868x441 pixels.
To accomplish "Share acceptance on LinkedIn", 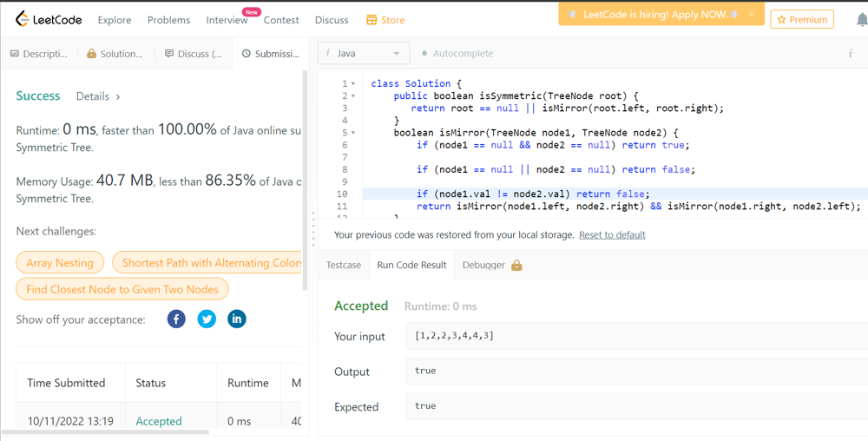I will tap(236, 319).
